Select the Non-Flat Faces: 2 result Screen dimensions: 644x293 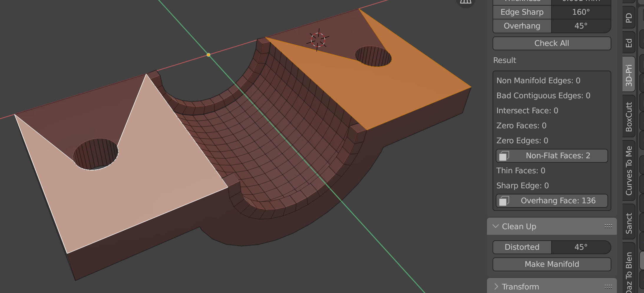click(551, 156)
